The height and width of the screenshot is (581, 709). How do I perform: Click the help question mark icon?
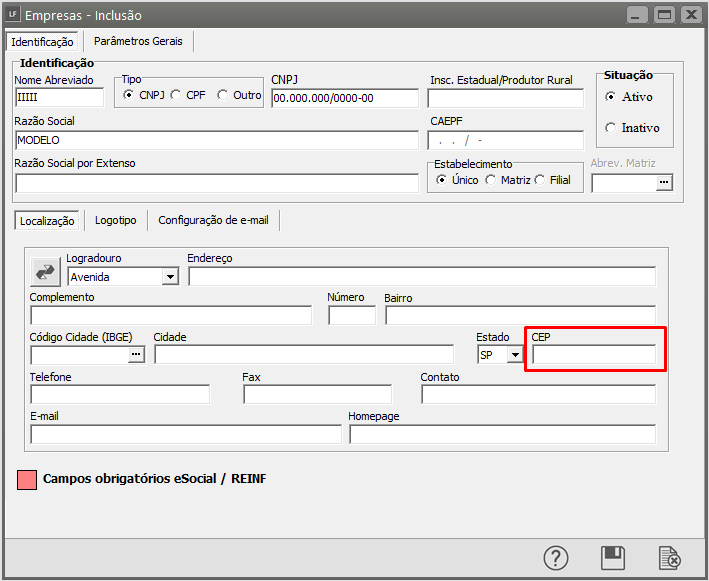pyautogui.click(x=556, y=558)
